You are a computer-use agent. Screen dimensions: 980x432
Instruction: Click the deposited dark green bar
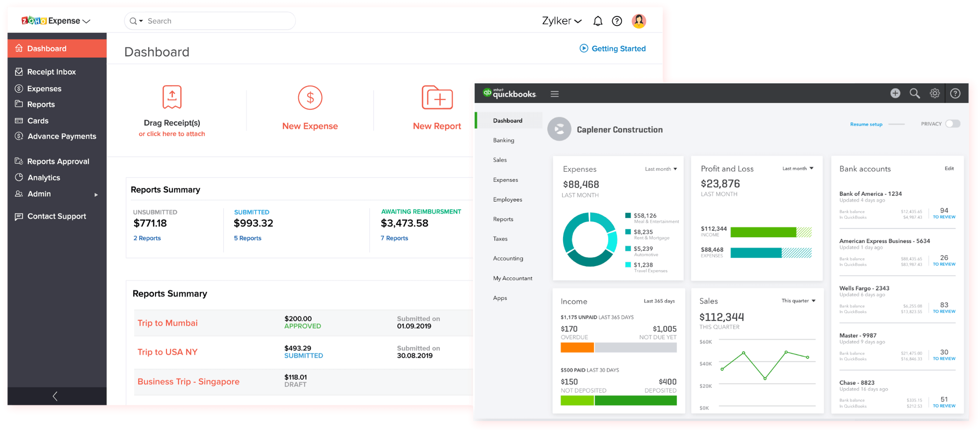pyautogui.click(x=636, y=400)
